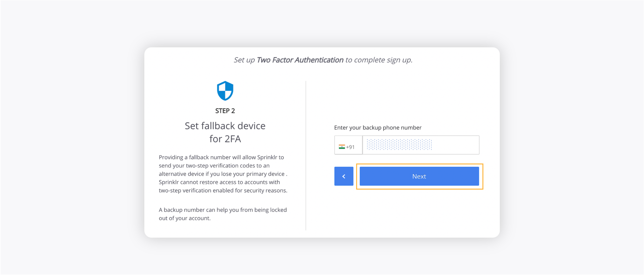
Task: Click the masked dotted phone number text
Action: tap(399, 145)
